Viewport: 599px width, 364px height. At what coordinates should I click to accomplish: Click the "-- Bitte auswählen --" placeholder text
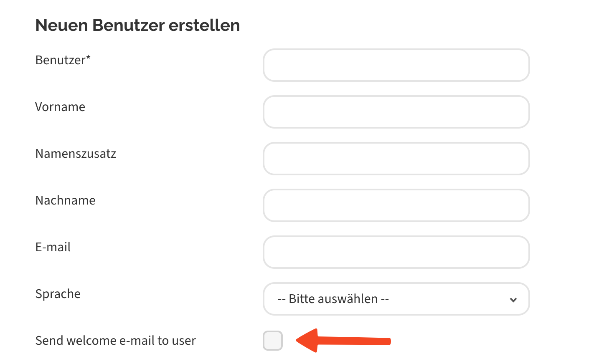pyautogui.click(x=333, y=299)
